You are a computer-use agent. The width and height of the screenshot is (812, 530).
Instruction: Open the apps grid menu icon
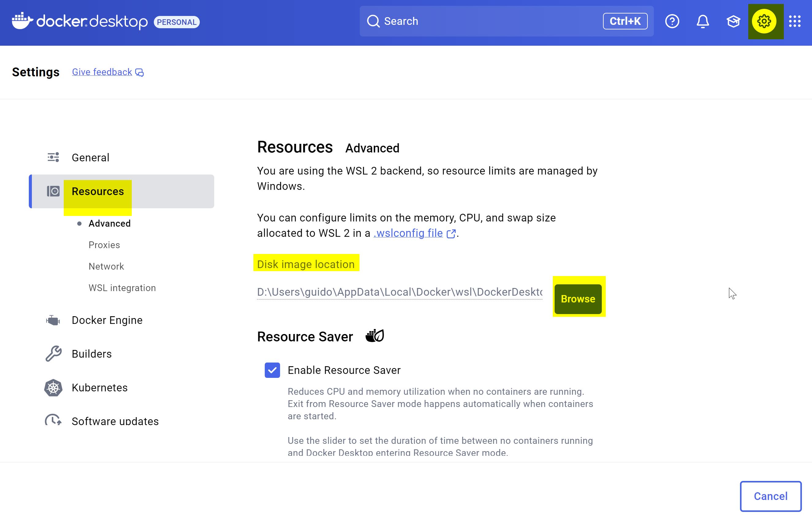click(x=795, y=21)
